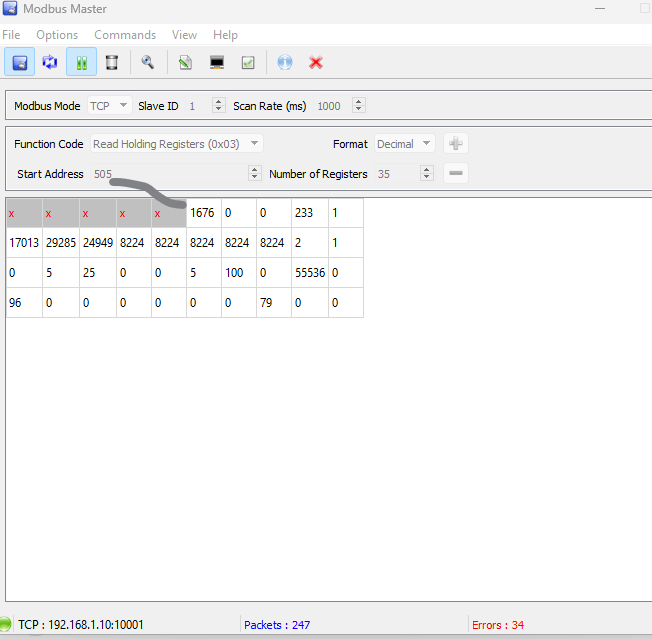The width and height of the screenshot is (652, 639).
Task: Click the Packets : 247 status text
Action: [277, 625]
